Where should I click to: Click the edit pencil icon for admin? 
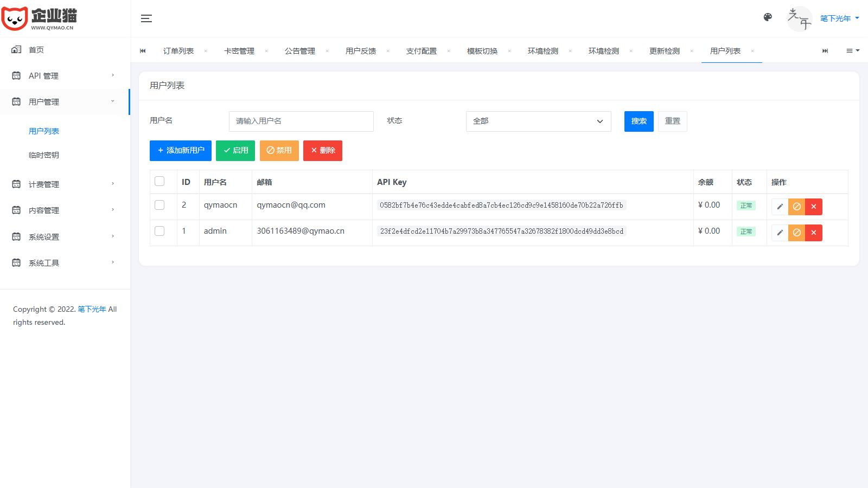[780, 233]
